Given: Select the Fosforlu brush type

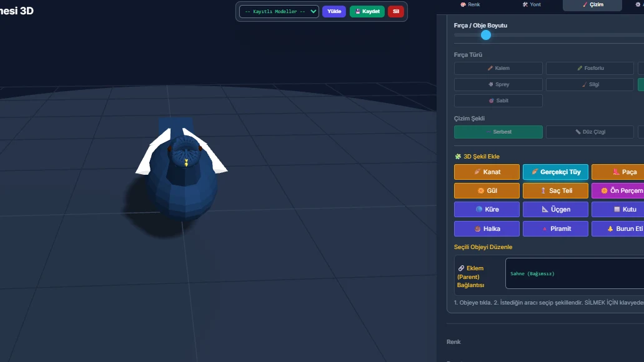Looking at the screenshot, I should (x=590, y=68).
